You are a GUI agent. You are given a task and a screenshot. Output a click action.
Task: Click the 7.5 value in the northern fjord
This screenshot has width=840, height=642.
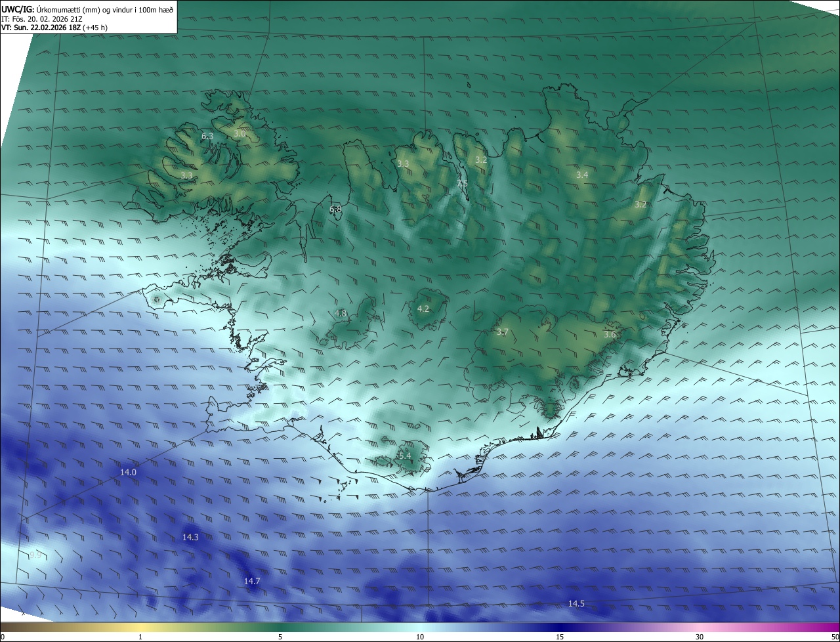[463, 184]
